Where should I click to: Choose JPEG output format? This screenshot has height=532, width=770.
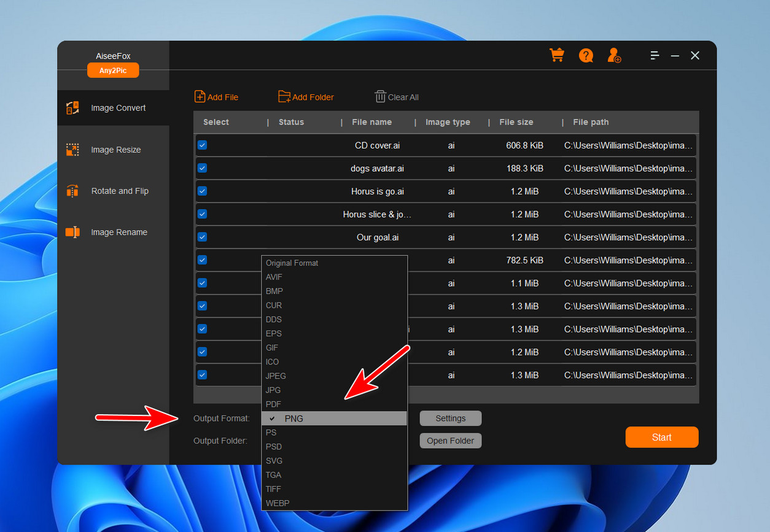tap(334, 376)
